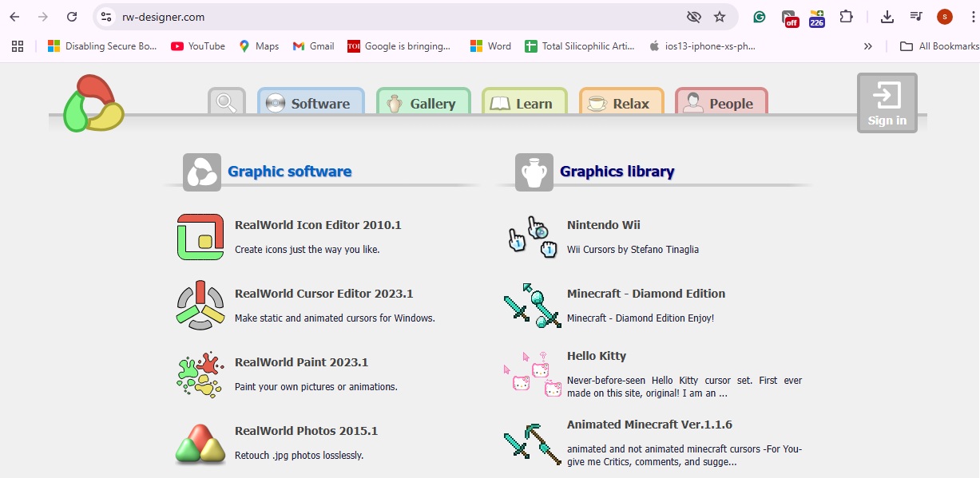Image resolution: width=980 pixels, height=478 pixels.
Task: Click the Graphic software section icon
Action: click(202, 172)
